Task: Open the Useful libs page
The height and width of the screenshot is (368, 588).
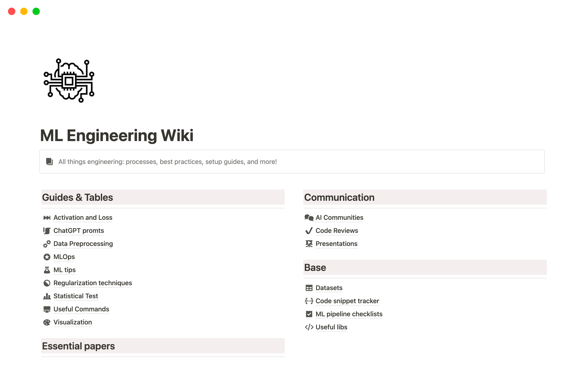Action: pyautogui.click(x=331, y=327)
